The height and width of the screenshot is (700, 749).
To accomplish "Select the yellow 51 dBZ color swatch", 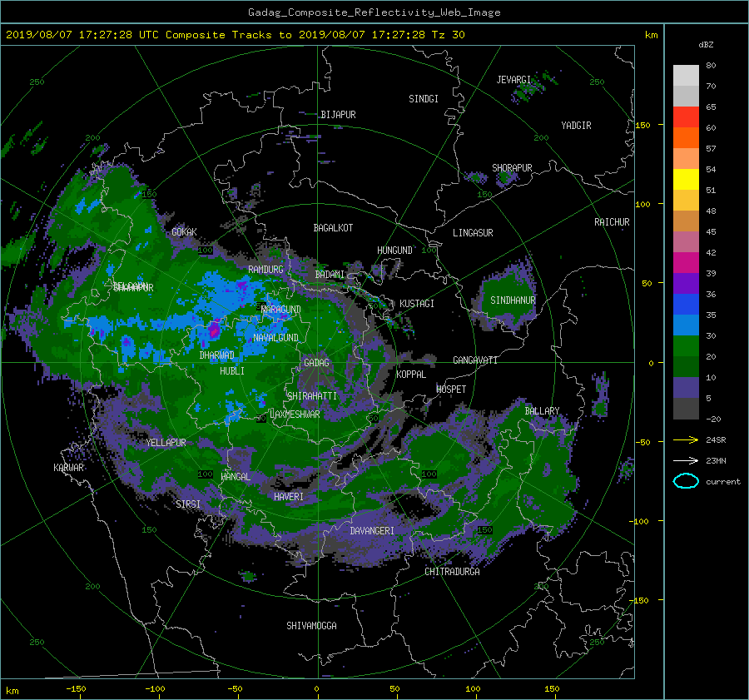I will [x=686, y=180].
